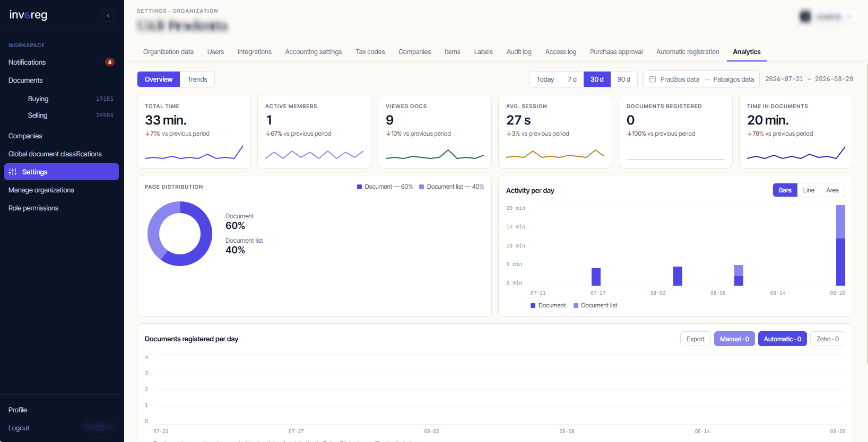Click the 08-20 bar in the activity chart

pos(840,245)
